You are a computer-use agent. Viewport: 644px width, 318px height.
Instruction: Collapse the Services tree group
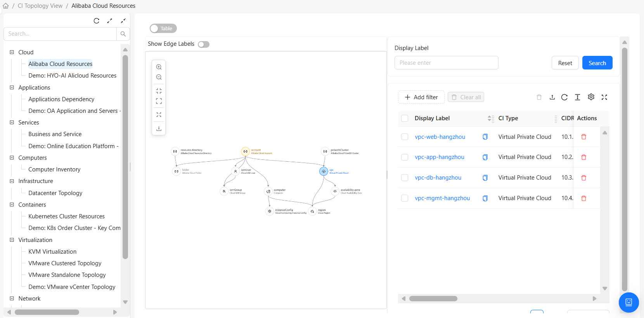[12, 122]
